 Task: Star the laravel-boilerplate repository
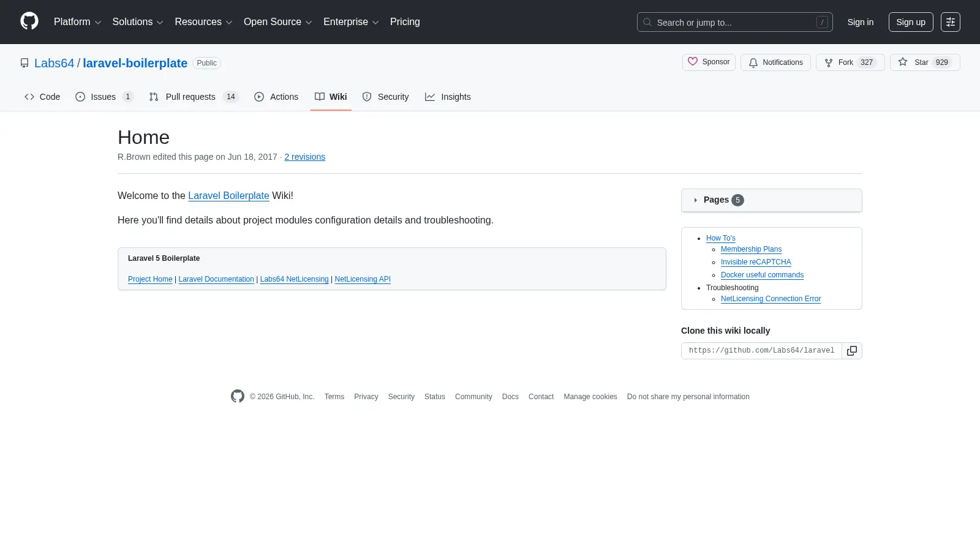pos(925,62)
